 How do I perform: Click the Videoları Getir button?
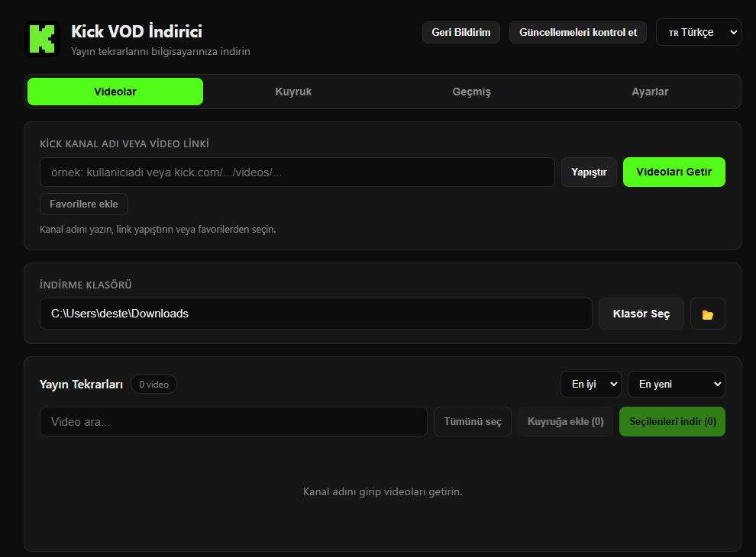[x=674, y=172]
